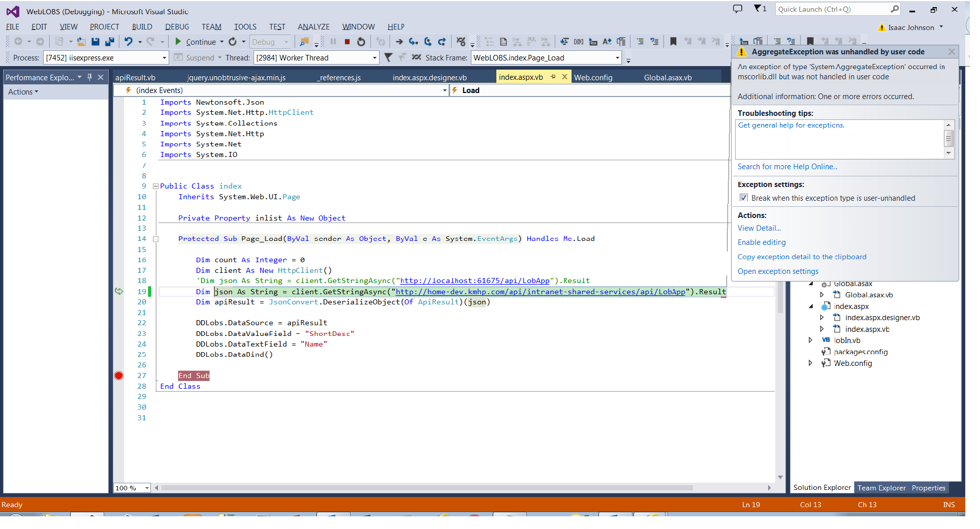The width and height of the screenshot is (980, 529).
Task: Click the Restart debugging icon
Action: click(x=361, y=42)
